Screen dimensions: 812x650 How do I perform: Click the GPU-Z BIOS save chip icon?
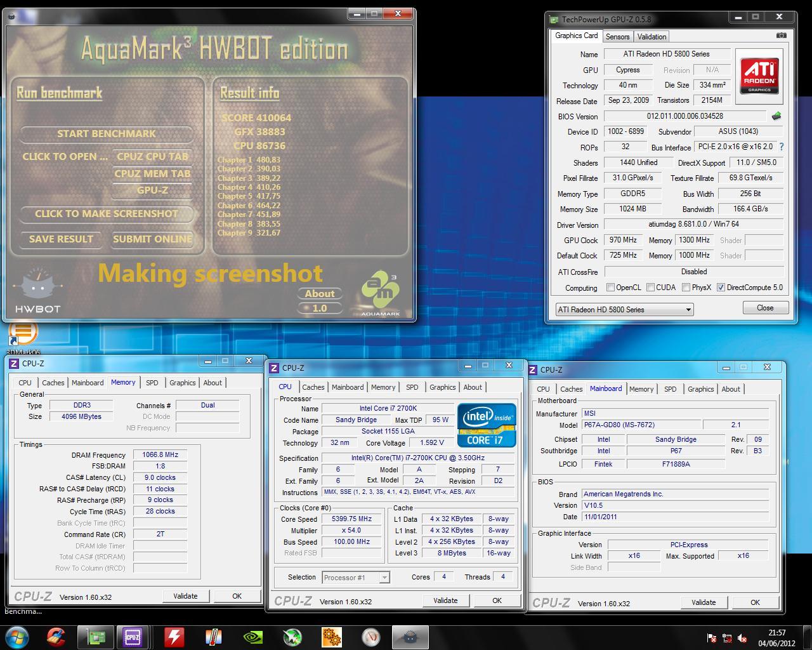click(776, 116)
